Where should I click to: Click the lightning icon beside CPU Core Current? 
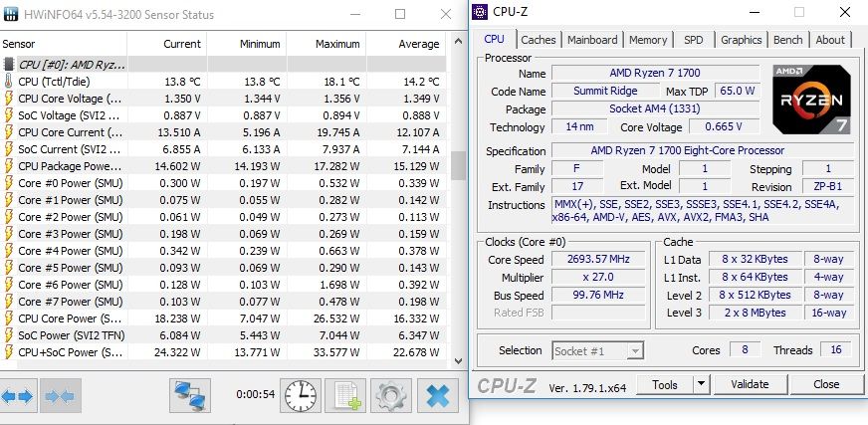click(8, 132)
